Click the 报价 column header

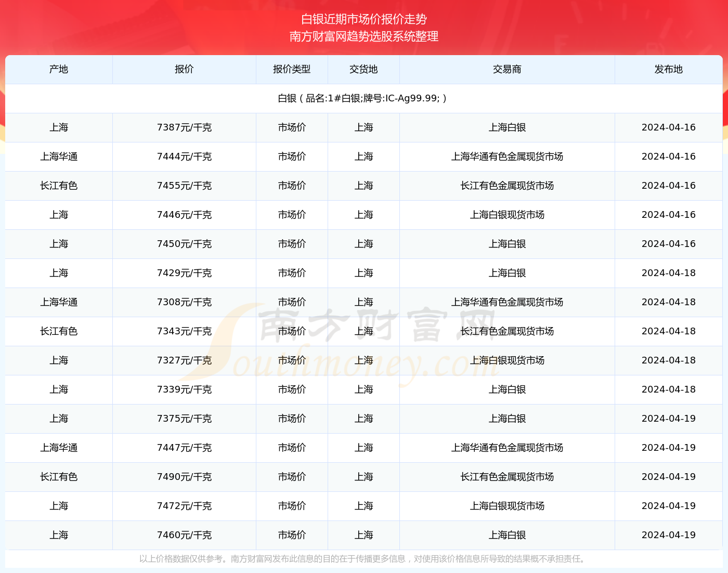[x=184, y=69]
